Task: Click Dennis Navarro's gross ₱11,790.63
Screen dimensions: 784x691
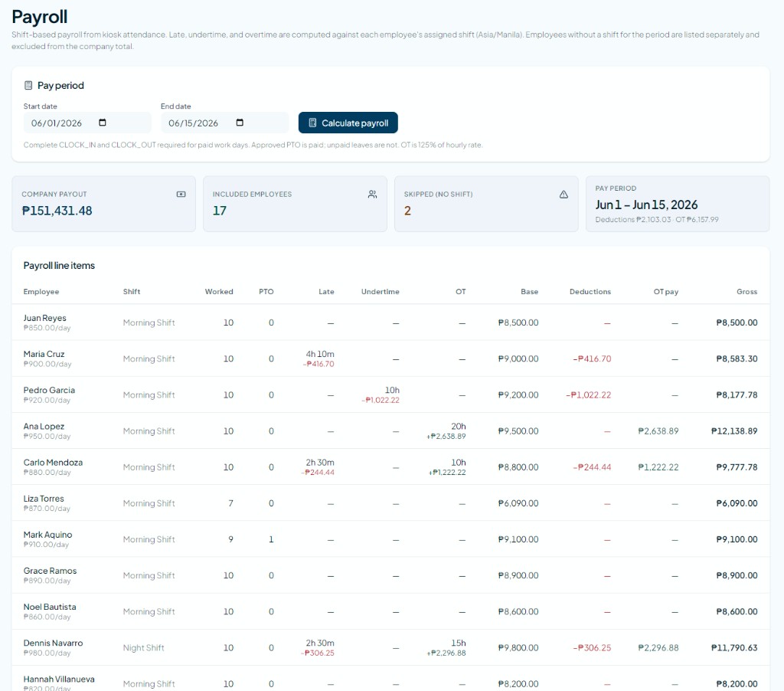Action: coord(734,648)
